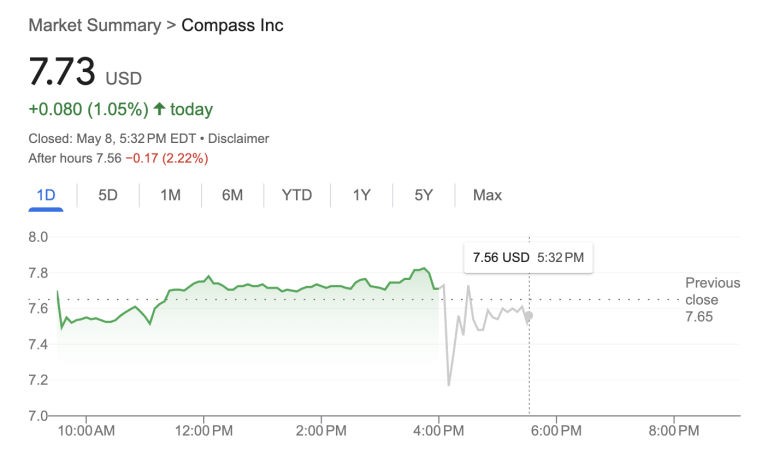Viewport: 768px width, 453px height.
Task: Click the Previous close 7.65 label
Action: pos(712,299)
